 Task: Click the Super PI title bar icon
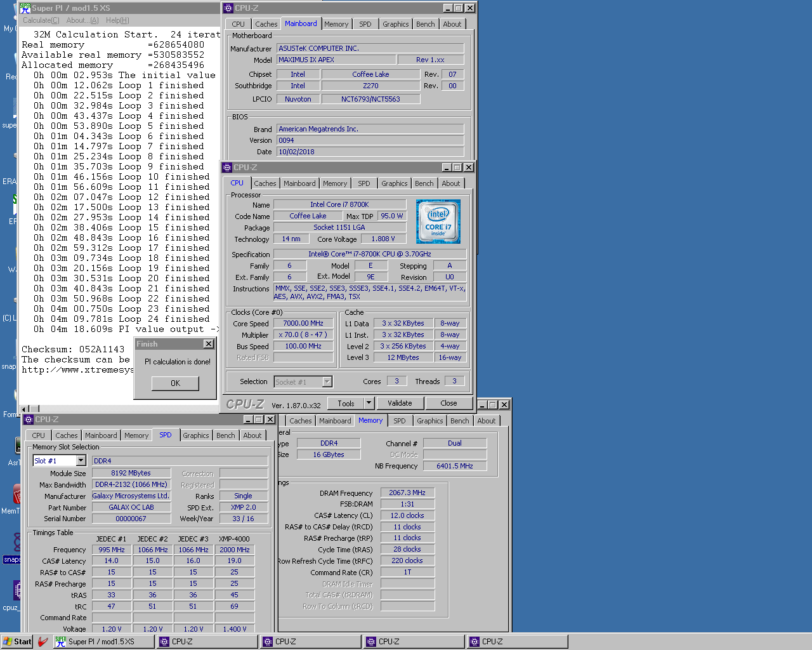25,8
